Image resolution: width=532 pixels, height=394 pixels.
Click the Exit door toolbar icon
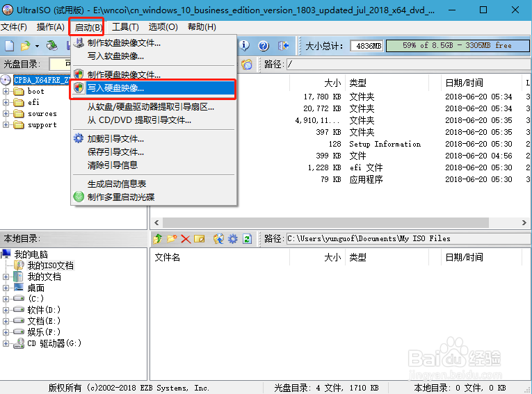click(283, 45)
